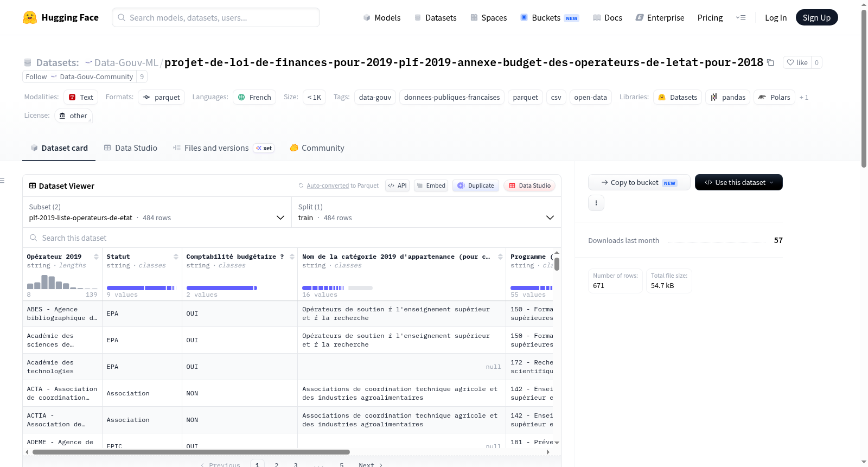Screen dimensions: 868x467
Task: Open Buckets in top navigation
Action: tap(550, 17)
